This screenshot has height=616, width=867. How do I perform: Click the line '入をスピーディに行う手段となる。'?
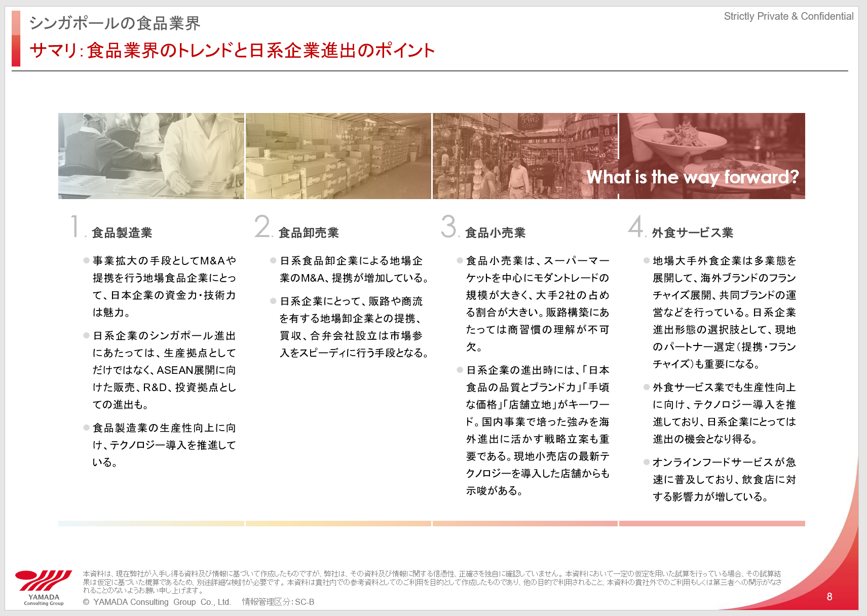(x=354, y=353)
